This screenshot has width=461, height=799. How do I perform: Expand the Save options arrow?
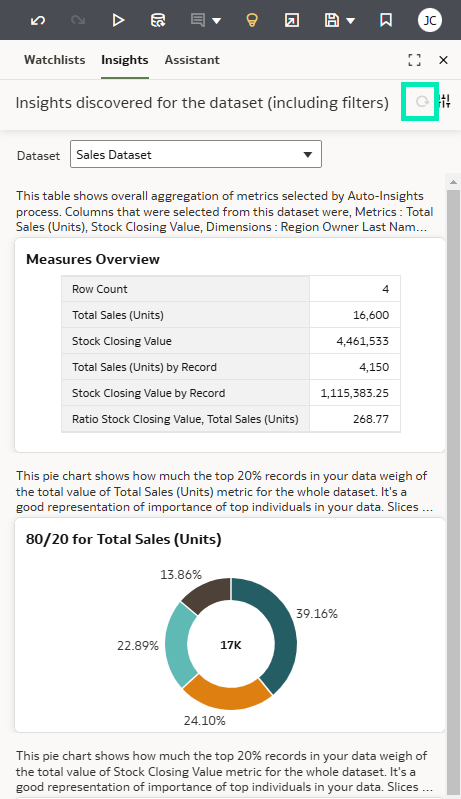tap(350, 21)
